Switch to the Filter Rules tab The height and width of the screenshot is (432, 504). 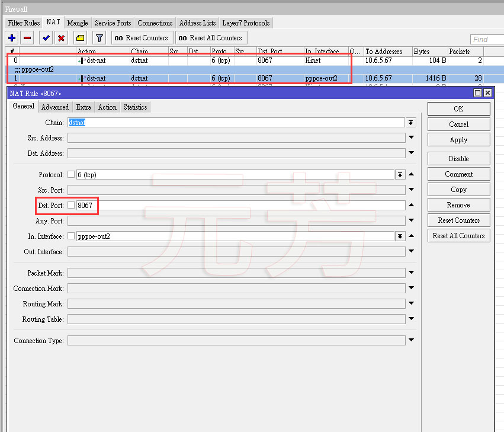[x=24, y=23]
